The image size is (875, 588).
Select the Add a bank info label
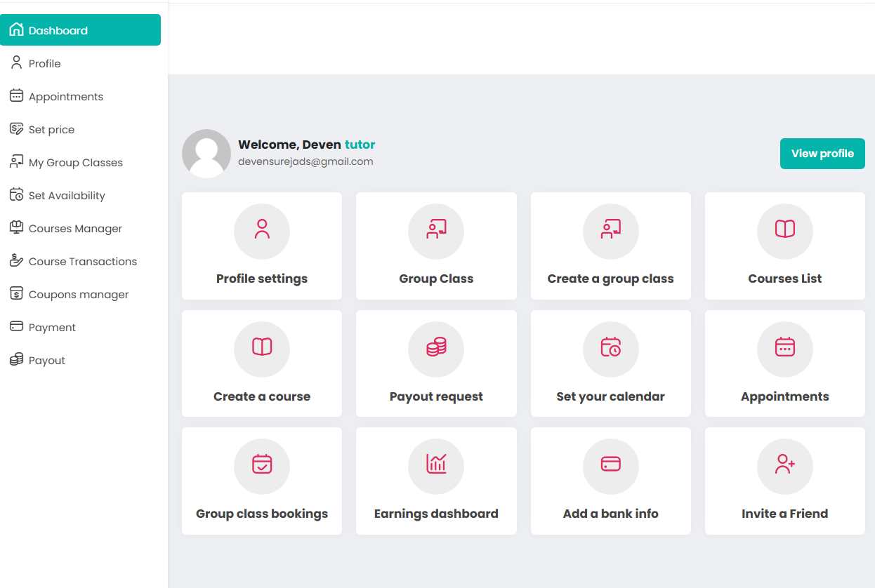pos(611,514)
